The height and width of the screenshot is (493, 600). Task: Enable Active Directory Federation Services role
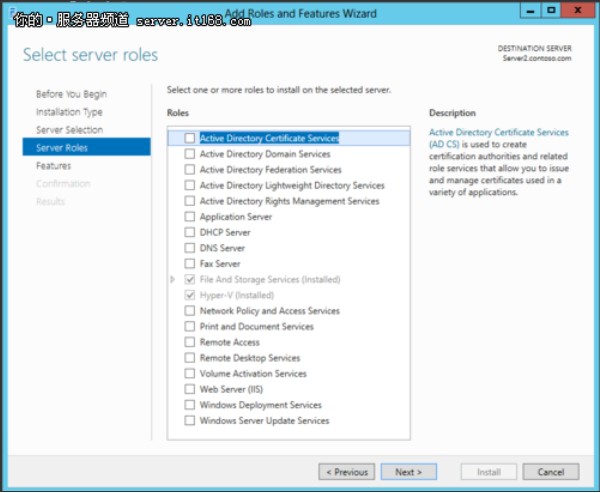pyautogui.click(x=189, y=169)
